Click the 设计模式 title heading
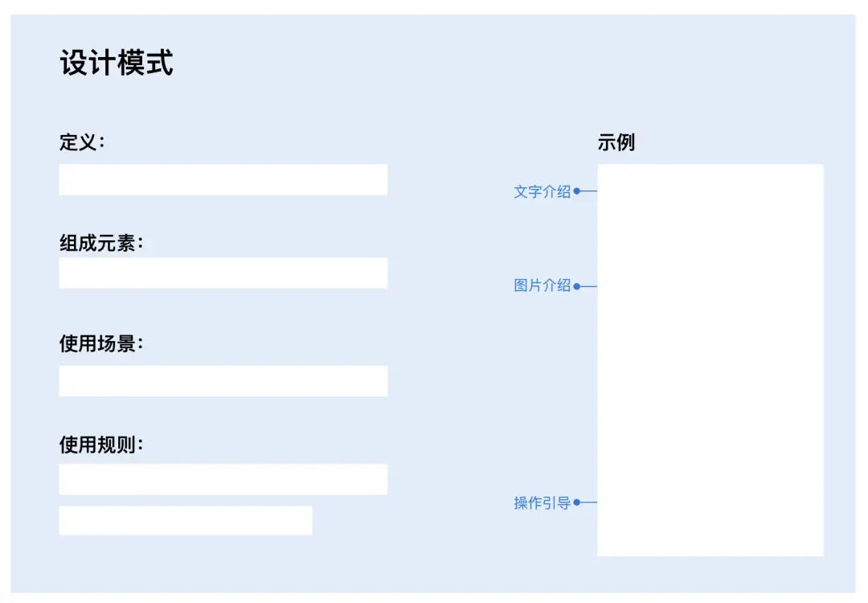Viewport: 868px width, 603px height. tap(117, 63)
